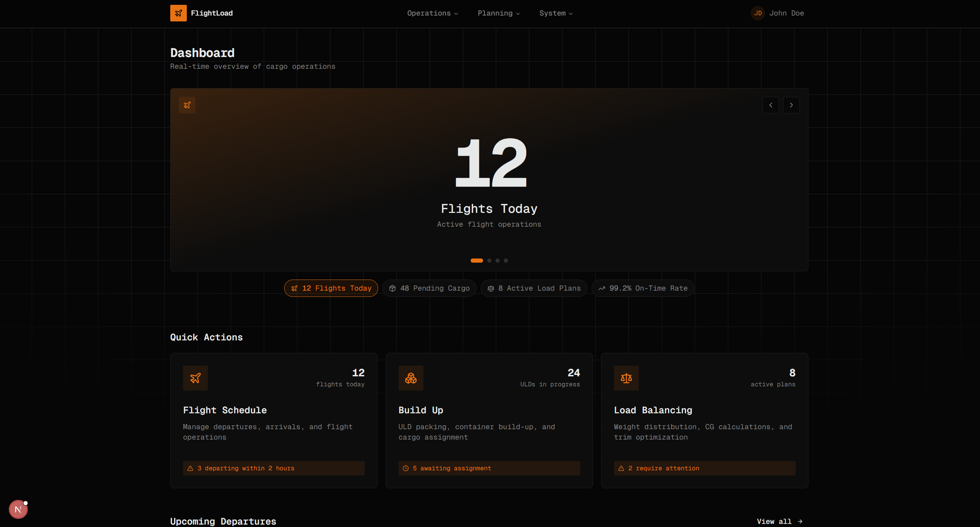The image size is (980, 527).
Task: Select the 8 Active Load Plans pill
Action: (x=534, y=288)
